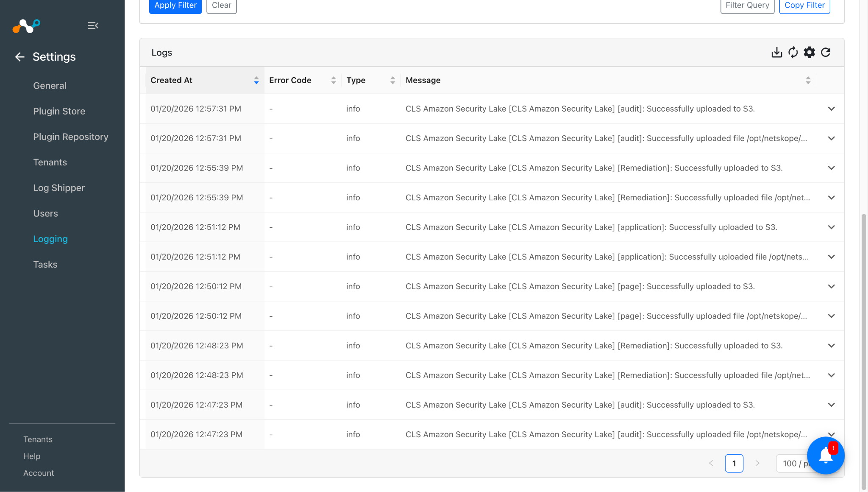868x492 pixels.
Task: Expand 12:47:23 audit uploaded to S3 row
Action: point(831,405)
